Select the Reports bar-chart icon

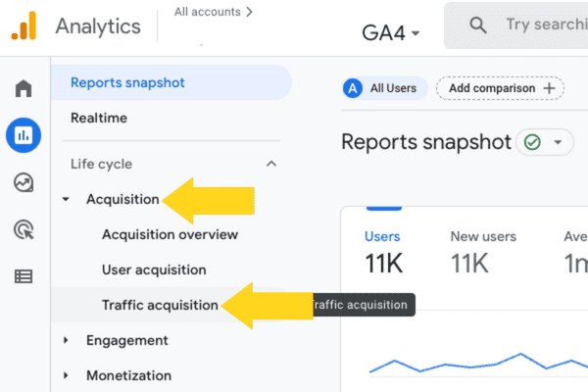click(24, 135)
